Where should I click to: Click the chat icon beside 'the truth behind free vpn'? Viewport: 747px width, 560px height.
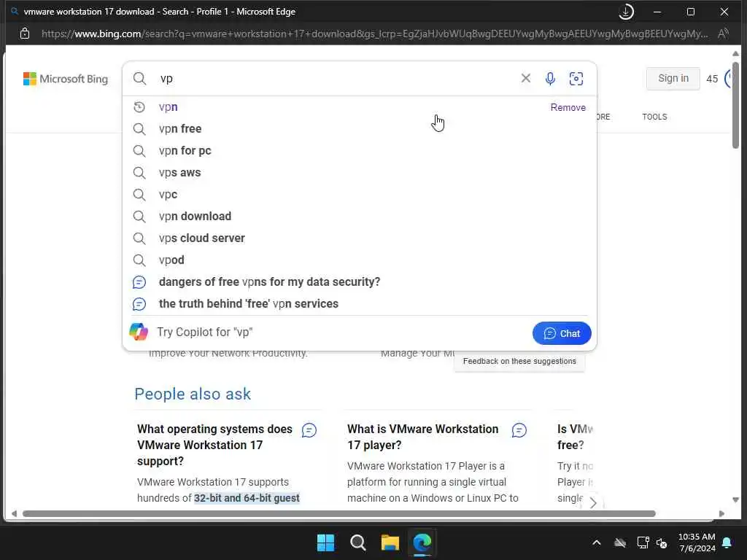click(139, 304)
